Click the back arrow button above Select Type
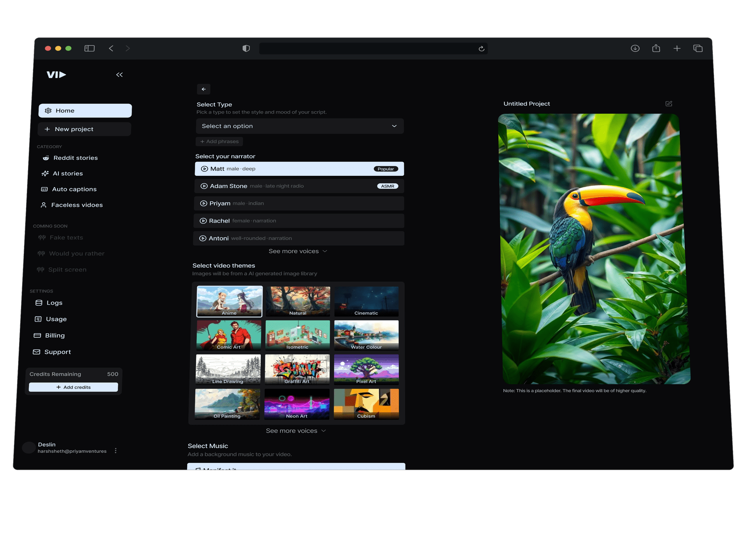Viewport: 747px width, 560px height. [203, 89]
